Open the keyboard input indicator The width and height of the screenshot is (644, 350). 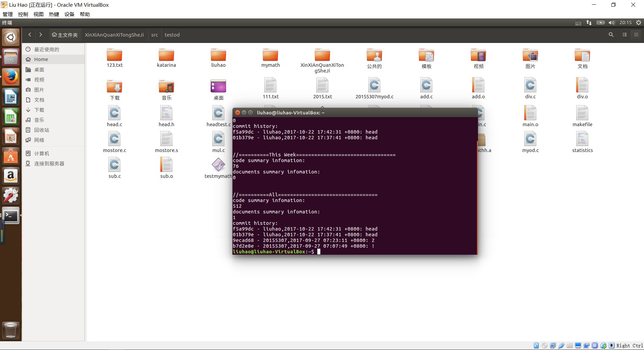578,22
